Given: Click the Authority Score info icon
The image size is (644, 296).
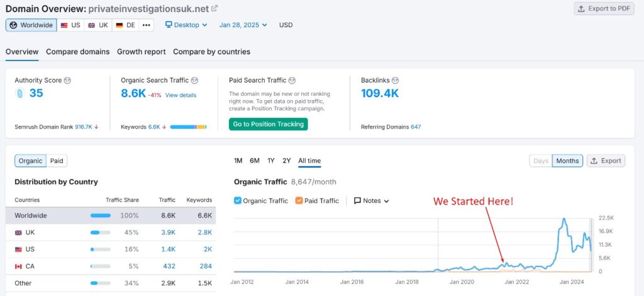Looking at the screenshot, I should (67, 81).
